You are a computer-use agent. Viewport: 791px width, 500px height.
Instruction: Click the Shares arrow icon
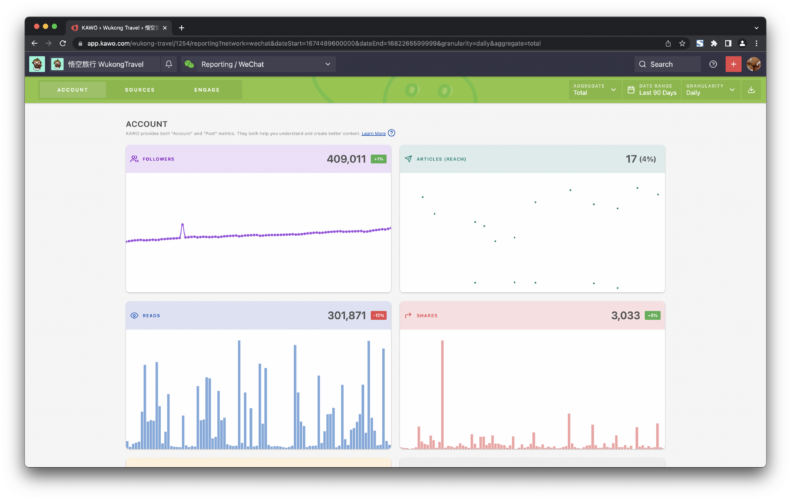[x=408, y=315]
